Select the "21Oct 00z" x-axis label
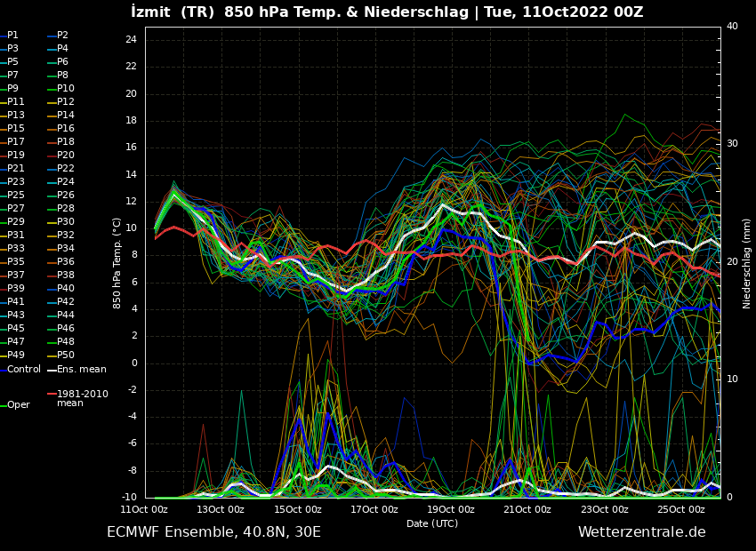The image size is (756, 551). coord(527,509)
